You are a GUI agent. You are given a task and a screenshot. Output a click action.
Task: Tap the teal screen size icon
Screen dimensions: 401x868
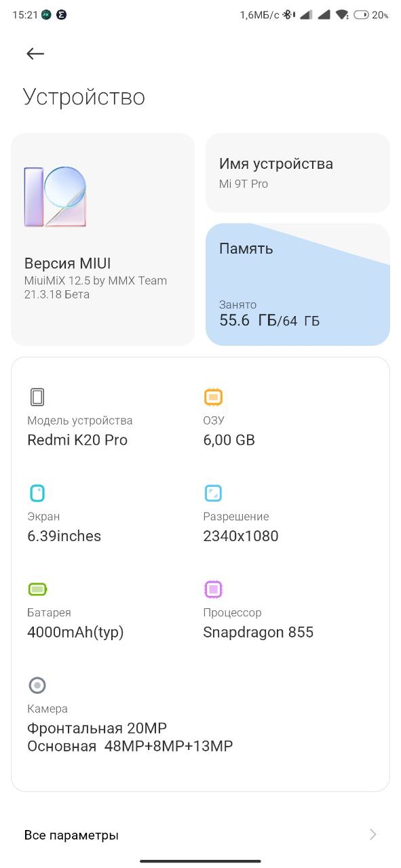click(37, 493)
